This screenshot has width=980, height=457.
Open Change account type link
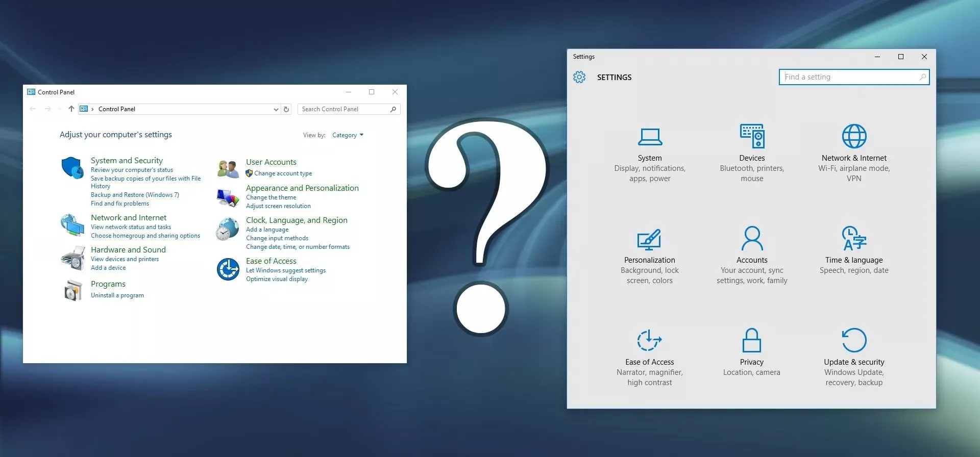pos(283,173)
